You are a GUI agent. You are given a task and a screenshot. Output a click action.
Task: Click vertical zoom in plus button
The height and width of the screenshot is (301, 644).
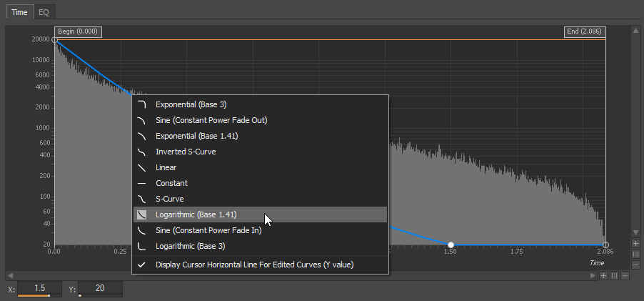[635, 243]
